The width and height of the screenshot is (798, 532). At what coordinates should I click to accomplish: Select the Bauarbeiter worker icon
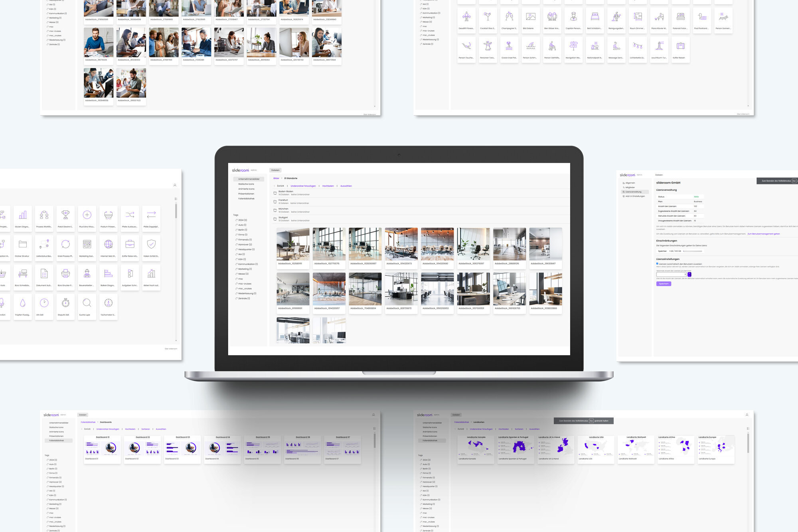tap(87, 277)
